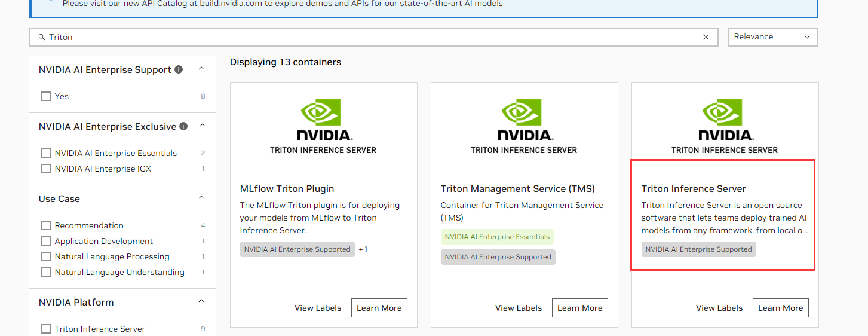Collapse NVIDIA AI Enterprise Support section
This screenshot has height=336, width=868.
[x=201, y=69]
